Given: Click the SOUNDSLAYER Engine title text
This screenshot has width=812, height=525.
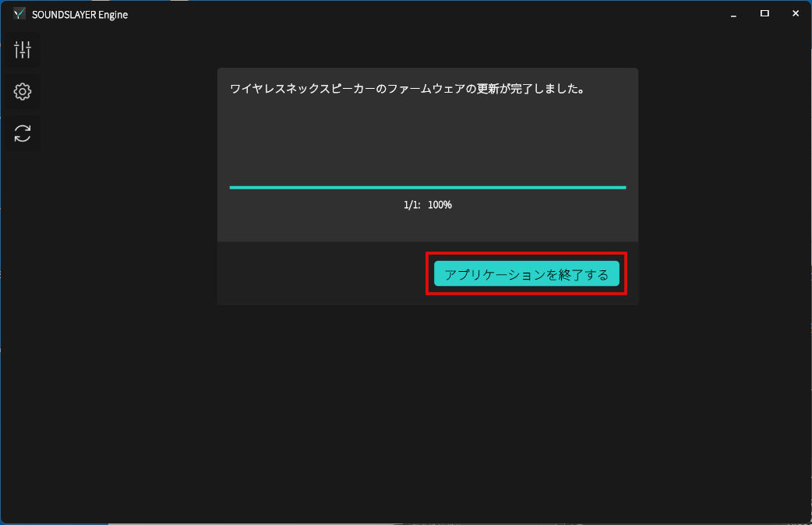Looking at the screenshot, I should [x=79, y=14].
